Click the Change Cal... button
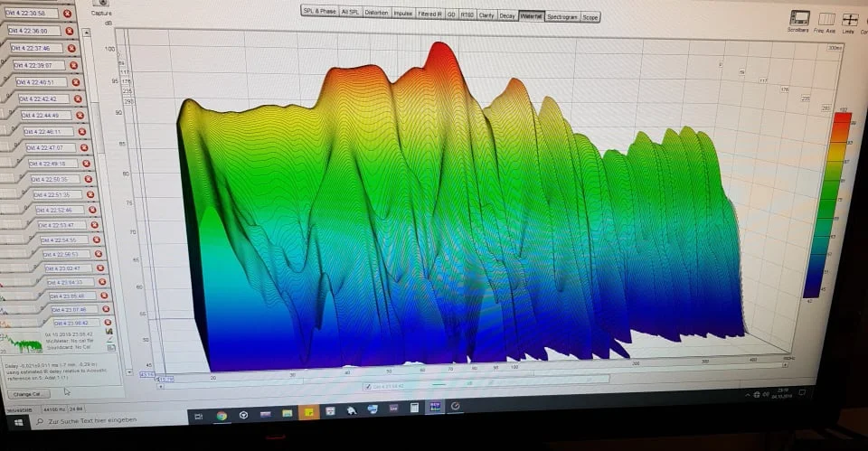This screenshot has height=451, width=868. click(x=28, y=395)
